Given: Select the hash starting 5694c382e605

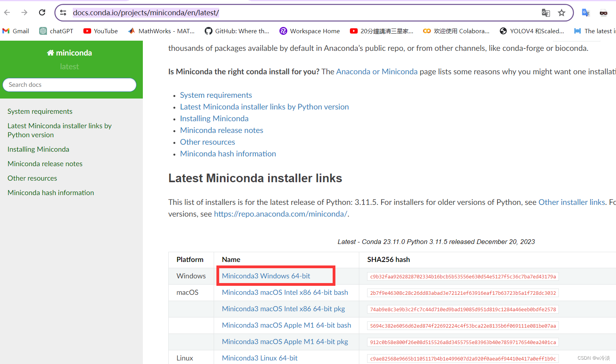Looking at the screenshot, I should [x=463, y=326].
